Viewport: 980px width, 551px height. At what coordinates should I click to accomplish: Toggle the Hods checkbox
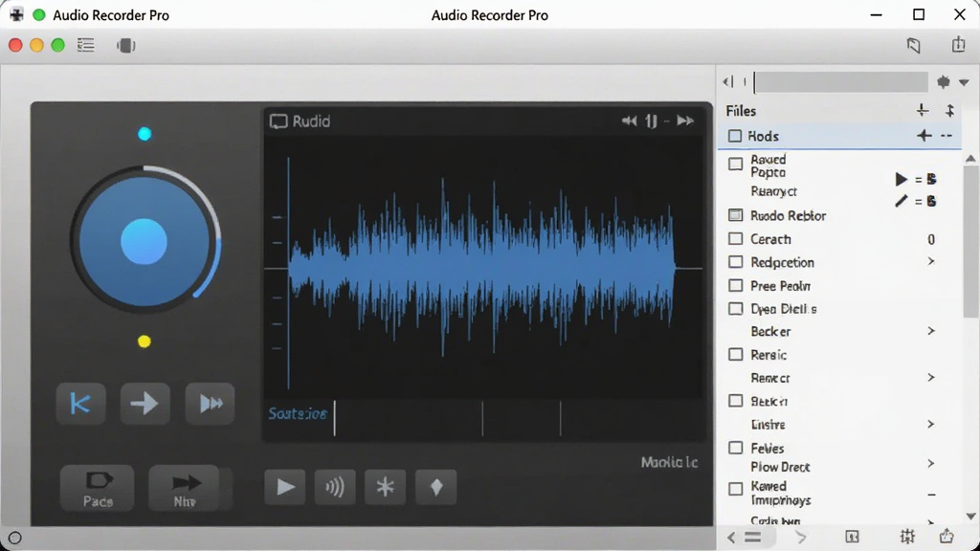pos(735,136)
